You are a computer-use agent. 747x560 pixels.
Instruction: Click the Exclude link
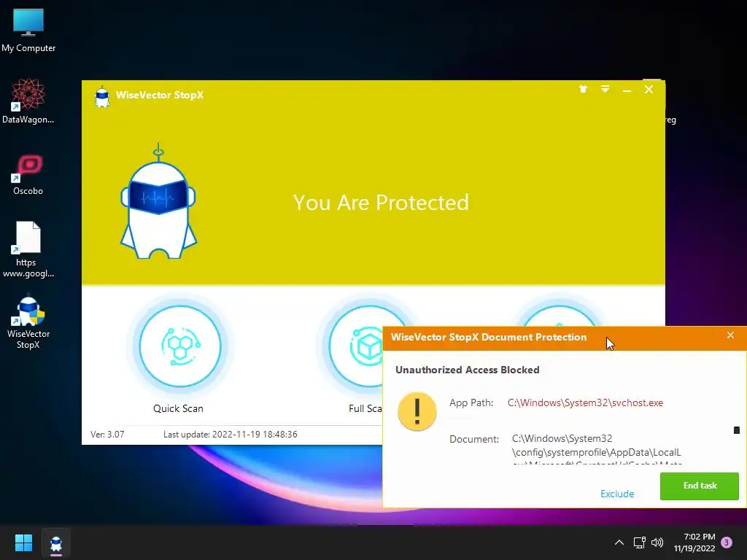coord(617,494)
